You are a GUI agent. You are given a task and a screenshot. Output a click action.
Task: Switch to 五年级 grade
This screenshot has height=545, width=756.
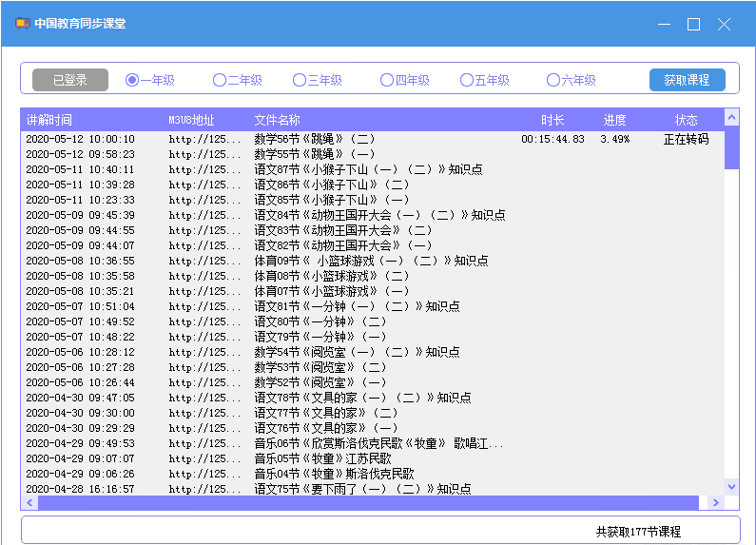[x=485, y=80]
